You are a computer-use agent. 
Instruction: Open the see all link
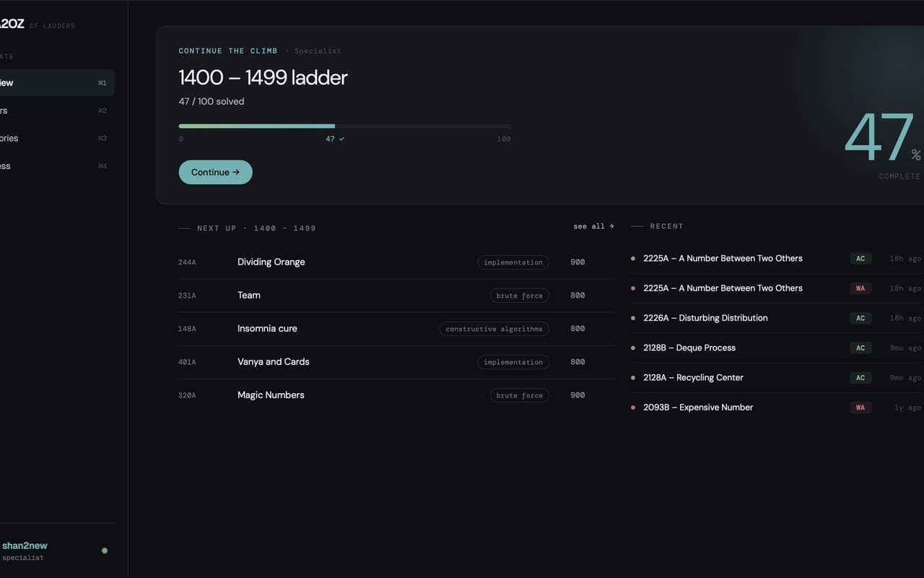coord(593,226)
